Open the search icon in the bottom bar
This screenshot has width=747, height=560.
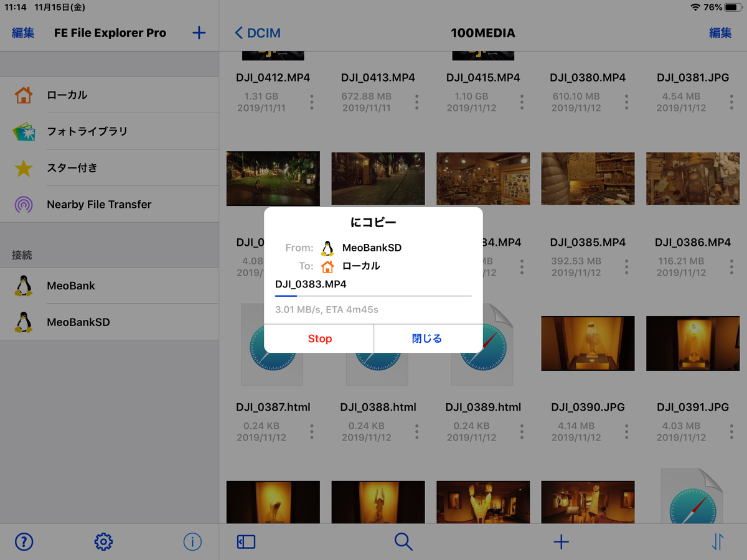click(x=403, y=541)
